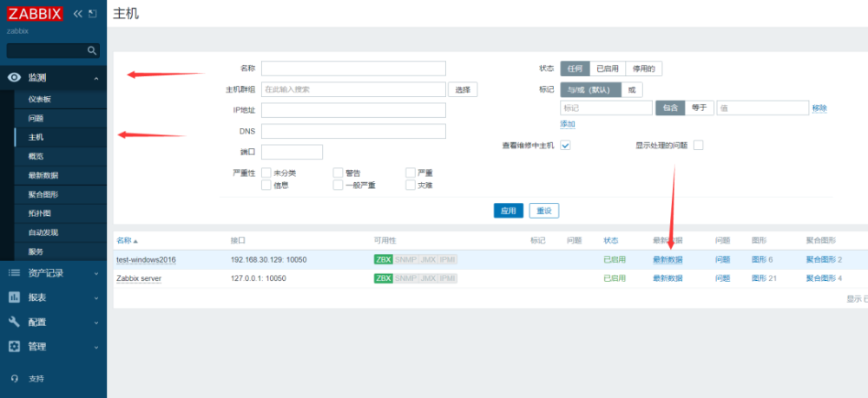Choose 等于 tag operator

(x=700, y=108)
